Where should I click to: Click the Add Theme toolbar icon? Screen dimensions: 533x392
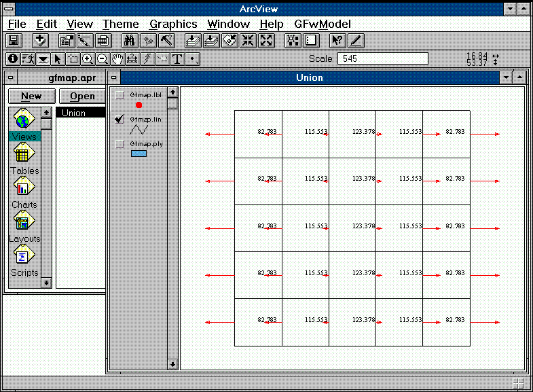(40, 40)
